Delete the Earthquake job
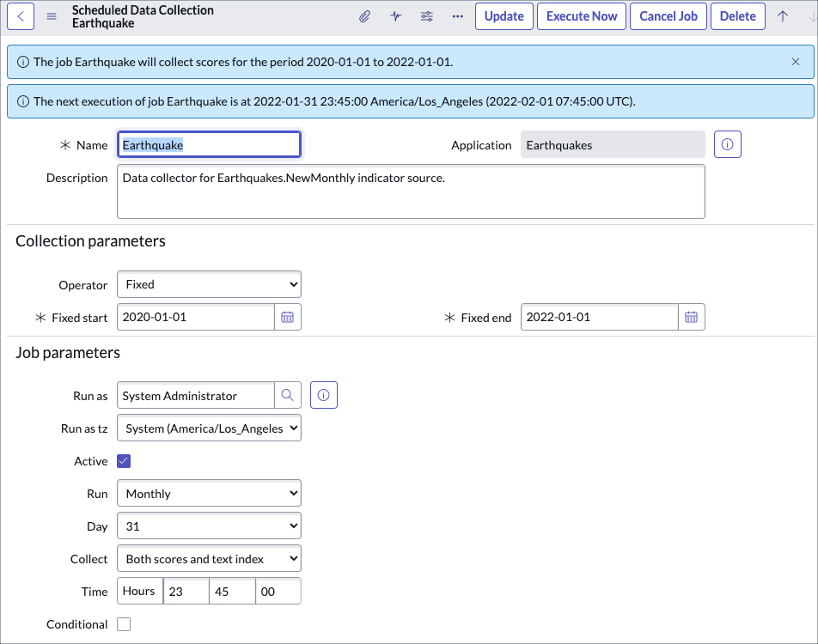The image size is (818, 644). [x=737, y=15]
